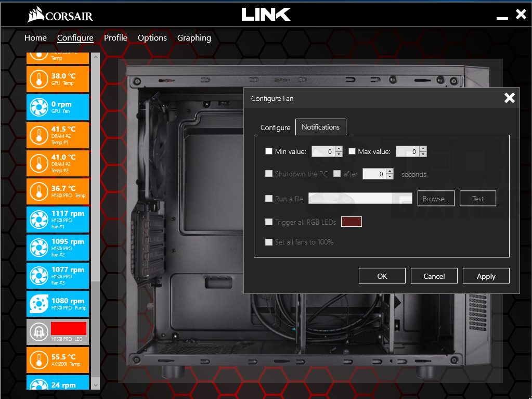Screen dimensions: 532x399
Task: Click the Run a file path field
Action: pos(360,198)
